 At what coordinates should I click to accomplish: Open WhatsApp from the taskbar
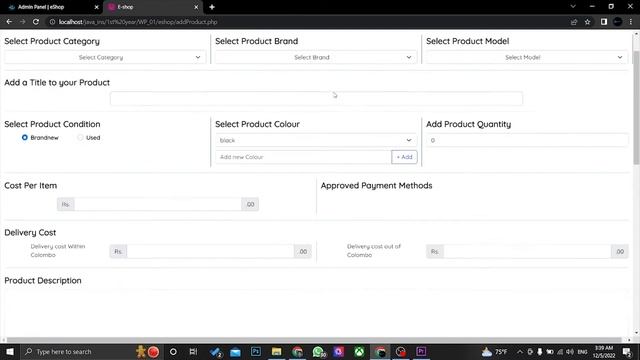pos(318,352)
